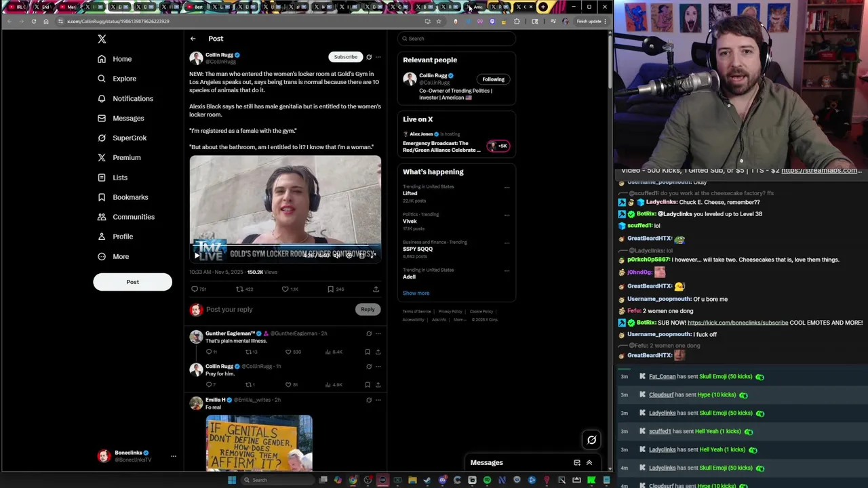The width and height of the screenshot is (868, 488).
Task: Open more options for Lifted trend
Action: (x=507, y=188)
